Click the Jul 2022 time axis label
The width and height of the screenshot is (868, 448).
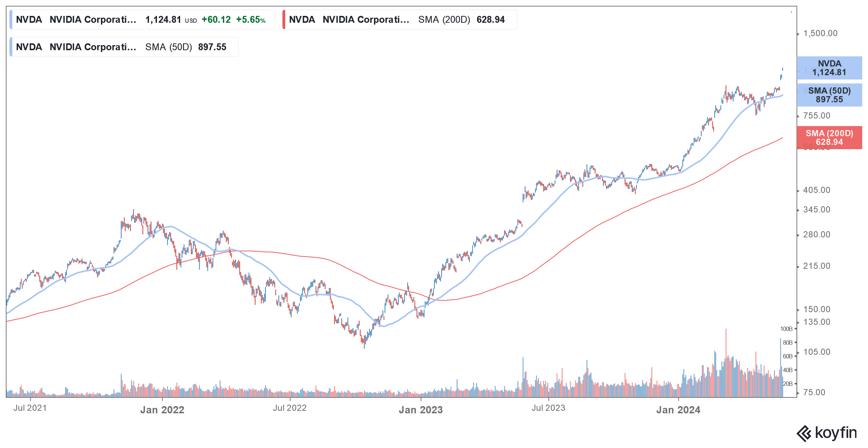[290, 408]
